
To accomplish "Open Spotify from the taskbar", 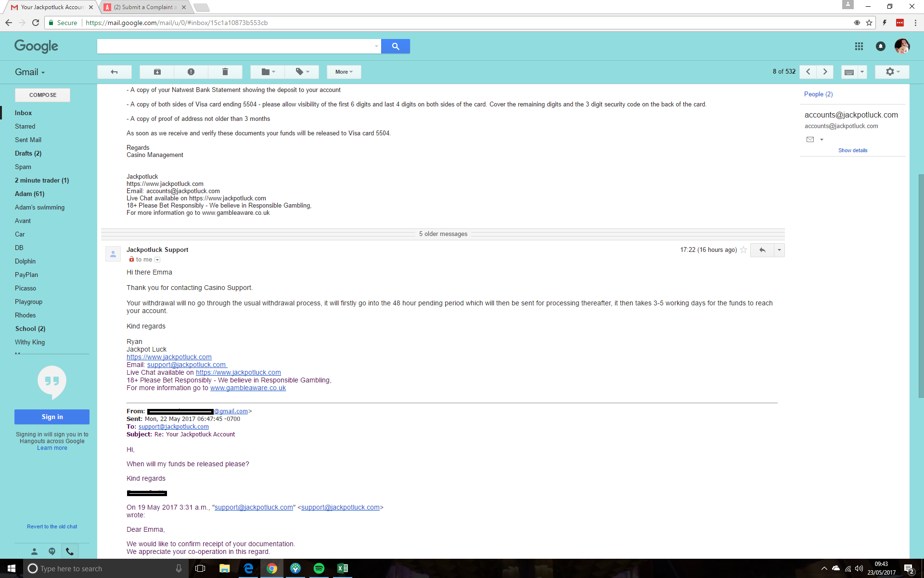I will [319, 568].
